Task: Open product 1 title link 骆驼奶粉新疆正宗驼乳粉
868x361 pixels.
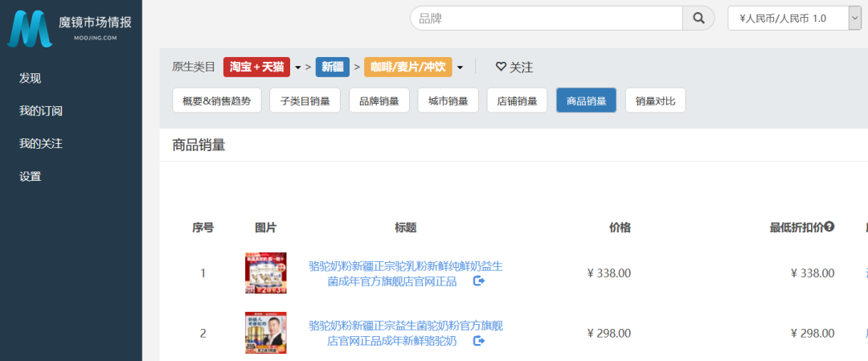Action: pos(406,273)
